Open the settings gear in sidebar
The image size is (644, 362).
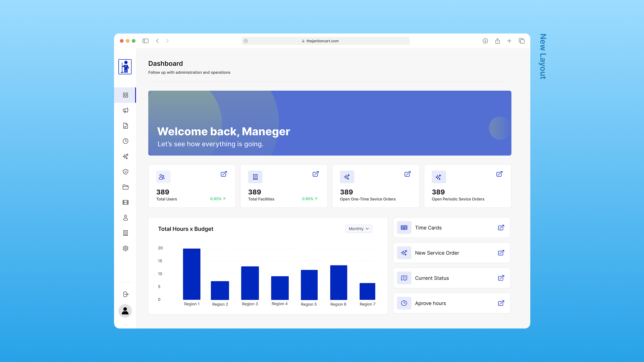pyautogui.click(x=125, y=248)
